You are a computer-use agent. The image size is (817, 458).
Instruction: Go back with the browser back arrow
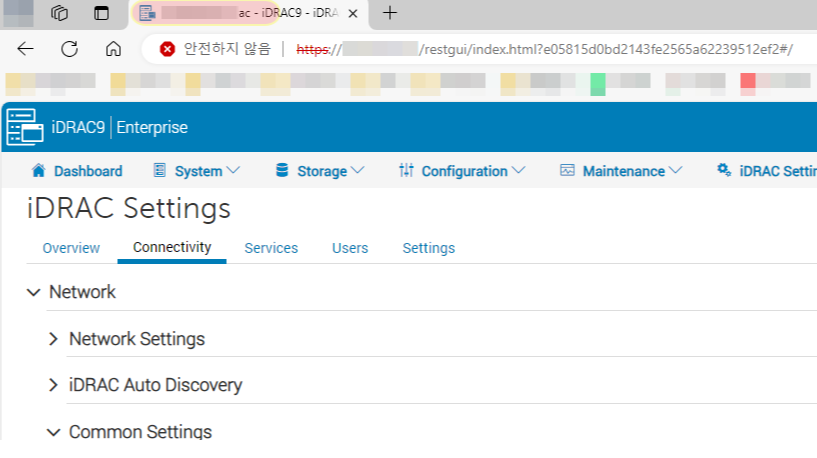coord(25,49)
